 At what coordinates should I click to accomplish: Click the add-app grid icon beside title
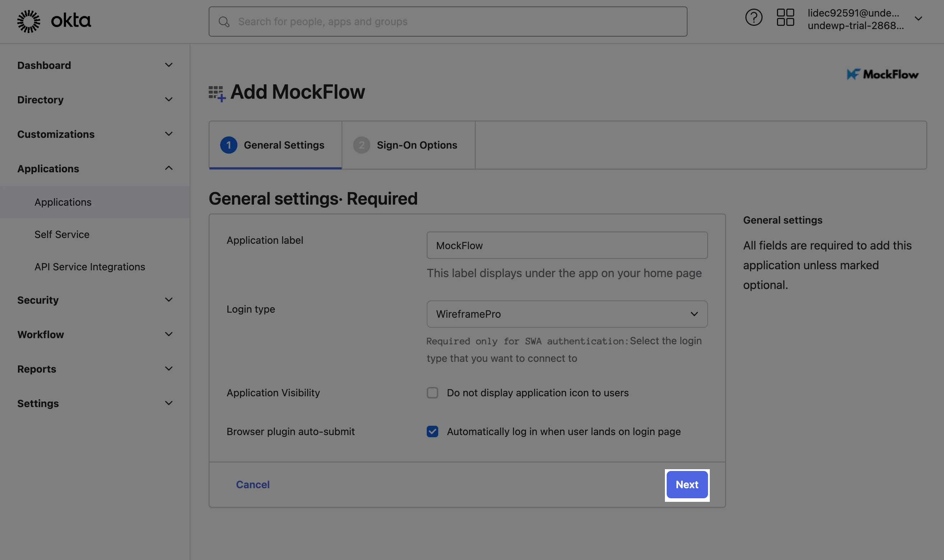point(217,94)
